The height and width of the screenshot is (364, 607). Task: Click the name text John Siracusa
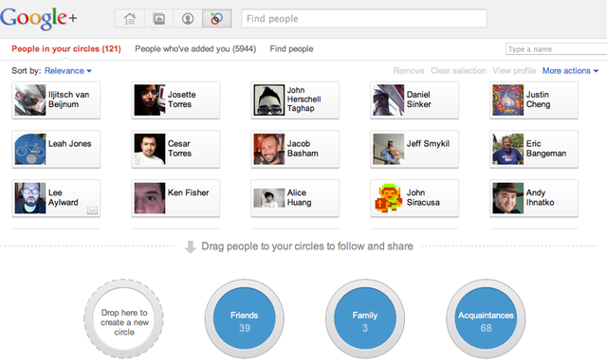pyautogui.click(x=423, y=198)
